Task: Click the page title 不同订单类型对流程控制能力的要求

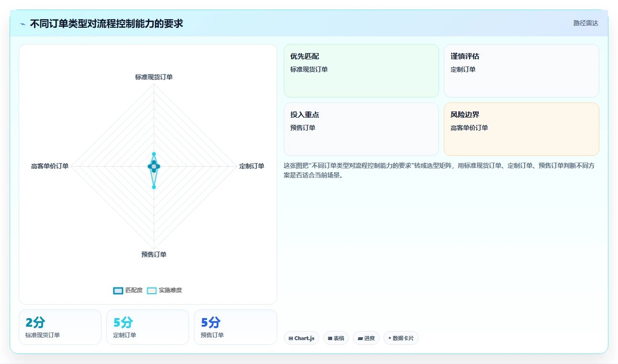Action: click(106, 23)
